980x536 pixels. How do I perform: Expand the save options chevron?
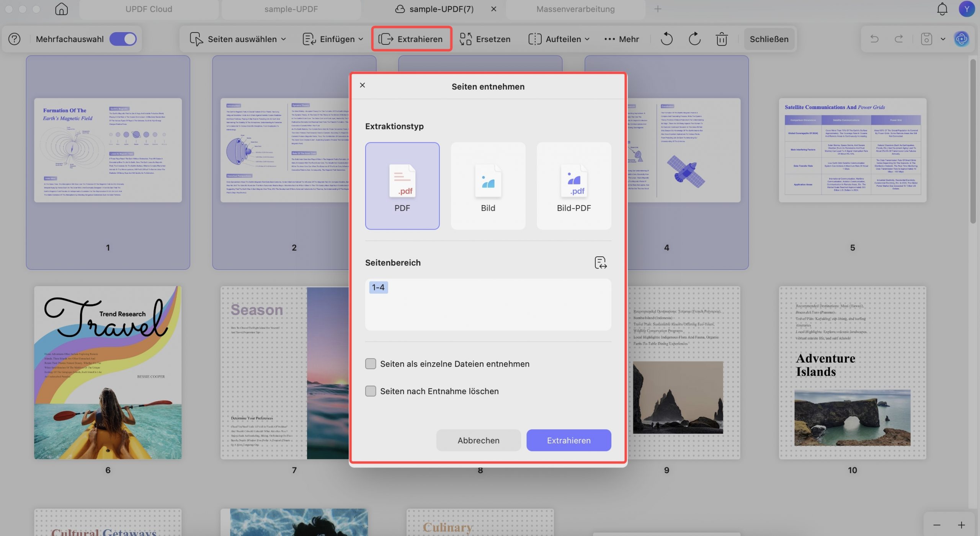(943, 39)
